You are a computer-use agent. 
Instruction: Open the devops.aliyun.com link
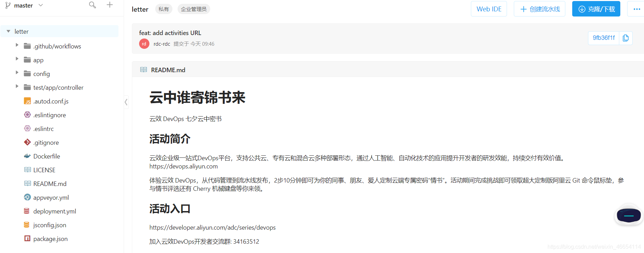[x=183, y=166]
